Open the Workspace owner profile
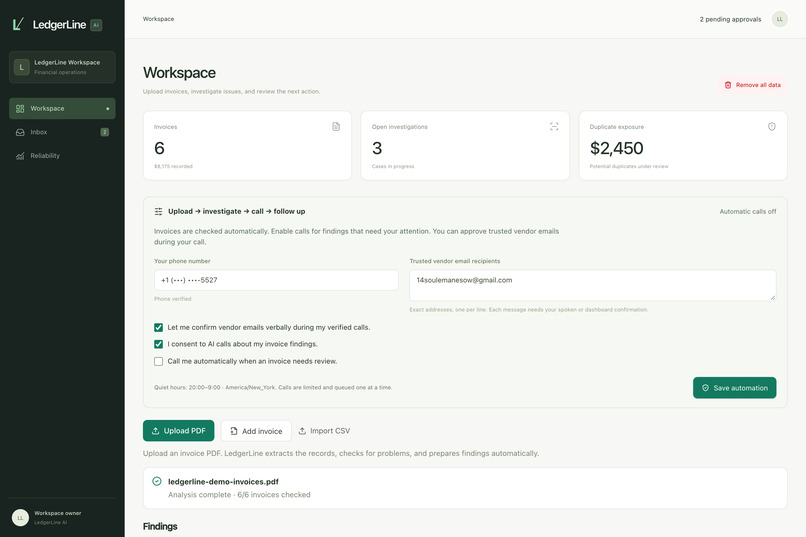The width and height of the screenshot is (806, 537). [x=62, y=517]
